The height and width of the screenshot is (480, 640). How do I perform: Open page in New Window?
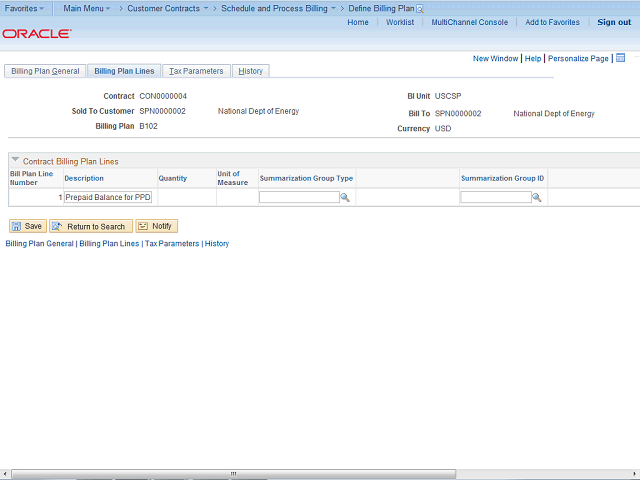495,58
